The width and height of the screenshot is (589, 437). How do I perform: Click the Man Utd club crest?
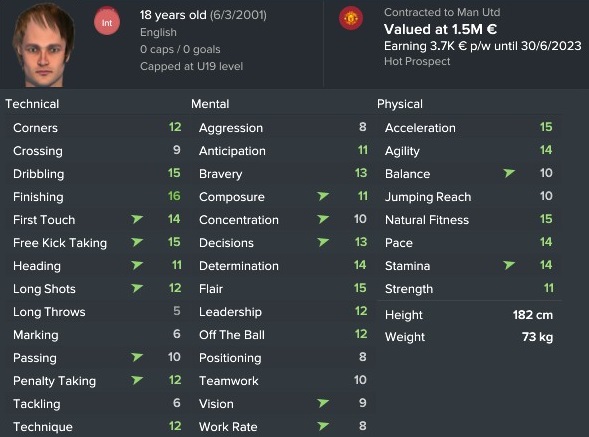coord(351,18)
